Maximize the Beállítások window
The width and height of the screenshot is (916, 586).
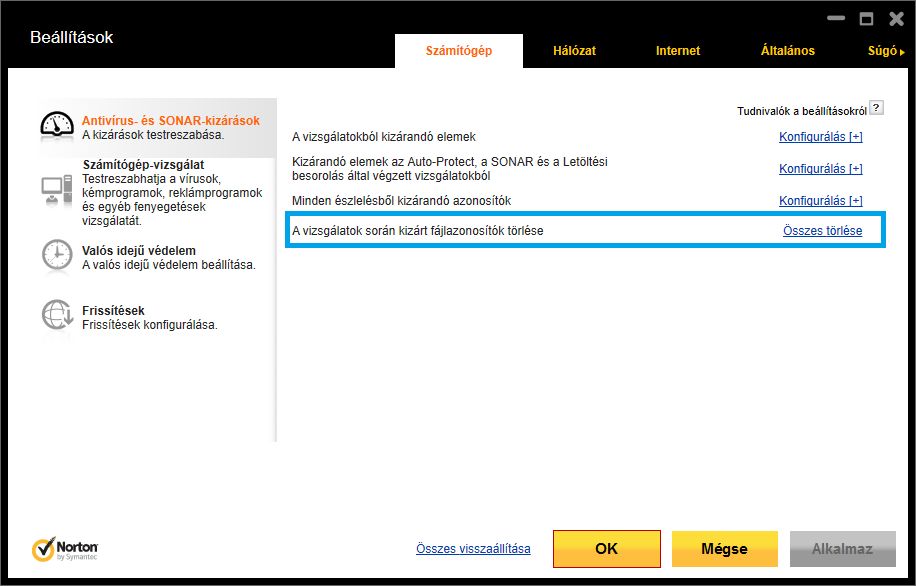(x=866, y=19)
